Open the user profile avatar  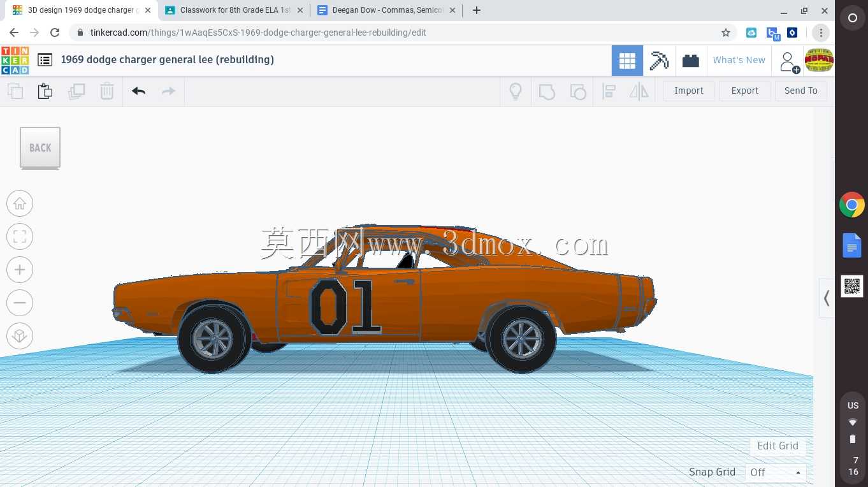820,61
